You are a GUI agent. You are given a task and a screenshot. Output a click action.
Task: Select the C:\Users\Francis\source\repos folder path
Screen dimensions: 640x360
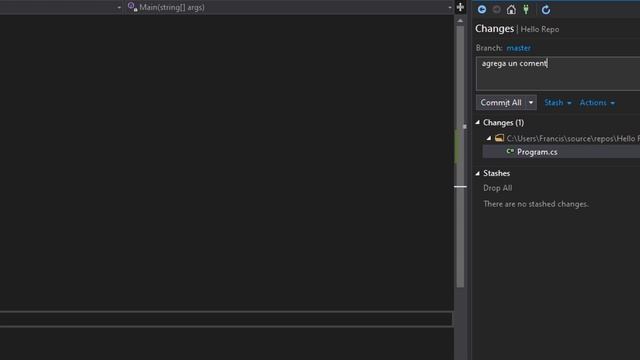[x=573, y=138]
